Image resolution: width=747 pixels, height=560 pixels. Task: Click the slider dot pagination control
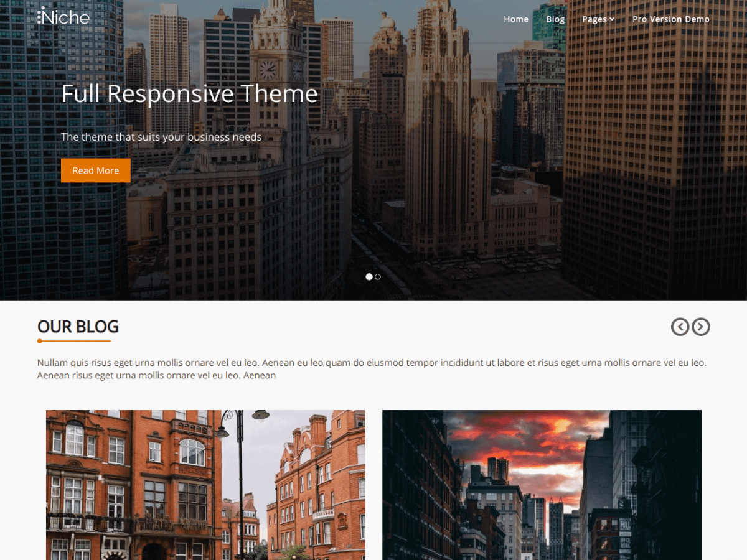pyautogui.click(x=372, y=276)
